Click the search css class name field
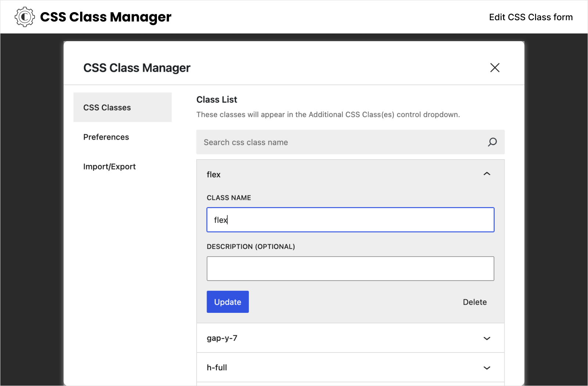Image resolution: width=588 pixels, height=386 pixels. 331,142
